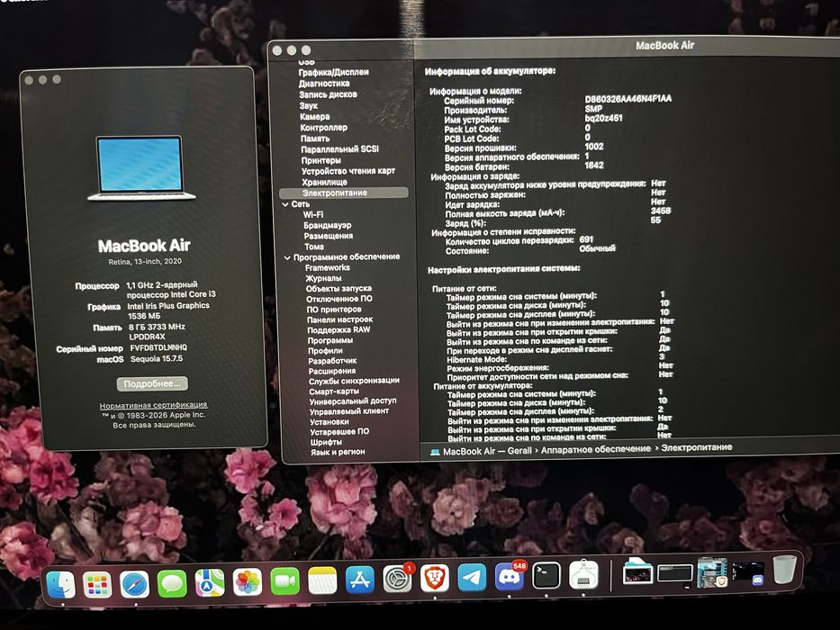Select ПО принтеров in sidebar
The height and width of the screenshot is (630, 840).
coord(334,310)
